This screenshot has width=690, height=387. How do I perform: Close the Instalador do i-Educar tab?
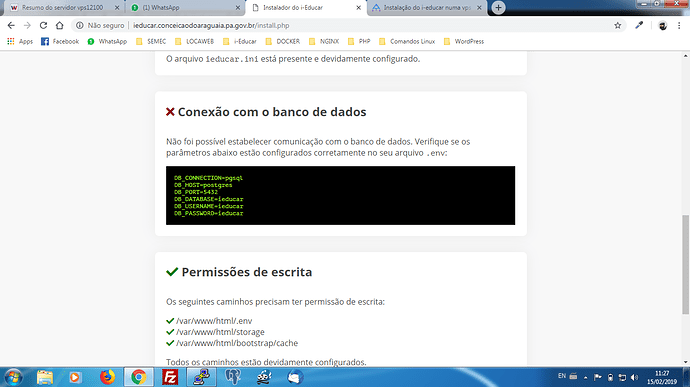point(358,7)
